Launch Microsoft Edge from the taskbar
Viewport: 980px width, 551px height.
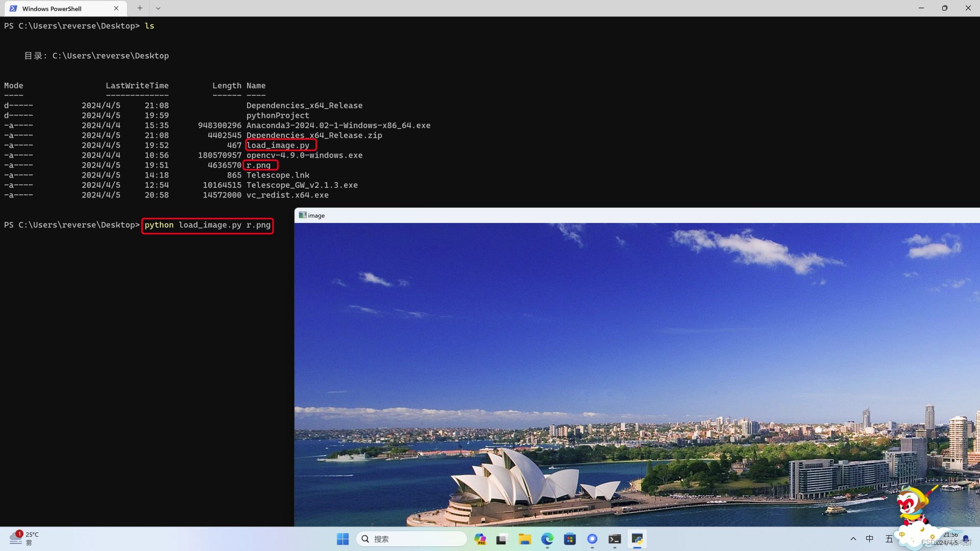[x=547, y=539]
